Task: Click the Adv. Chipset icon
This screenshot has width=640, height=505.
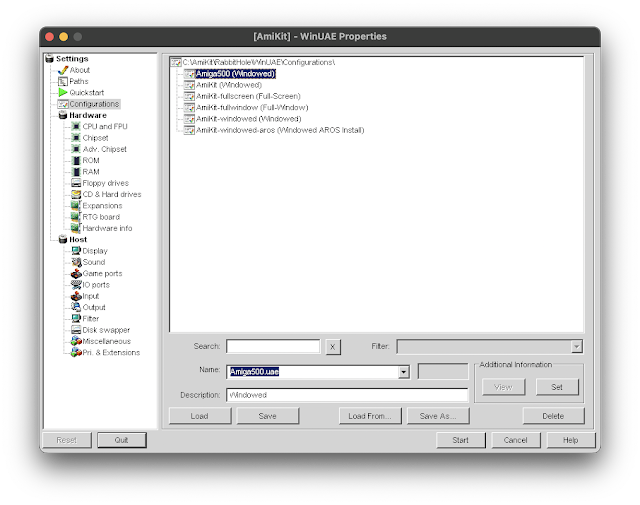Action: (76, 149)
